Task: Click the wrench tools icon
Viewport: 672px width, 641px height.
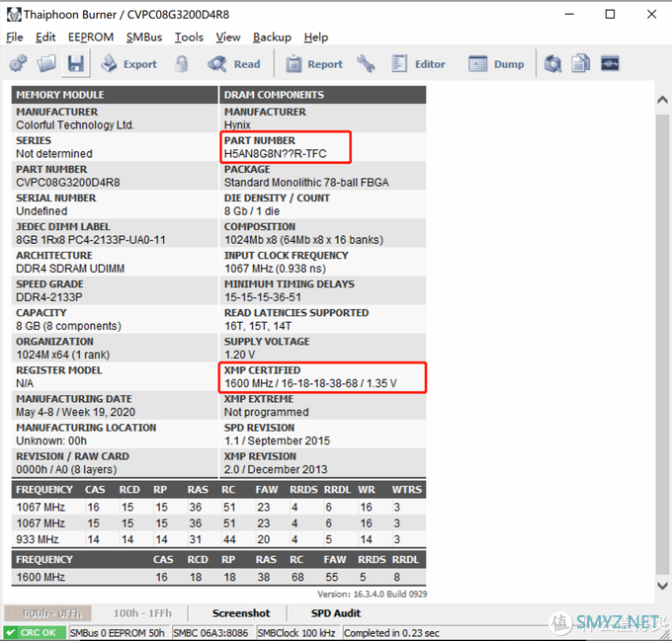Action: pyautogui.click(x=366, y=64)
